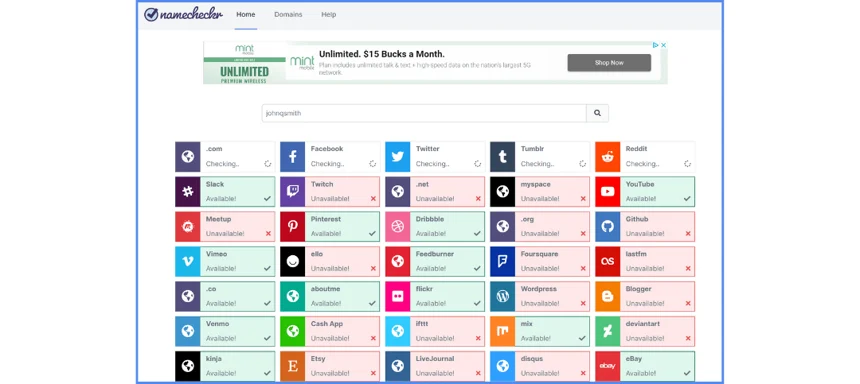Click the Twitch icon
This screenshot has height=384, width=860.
pyautogui.click(x=292, y=191)
